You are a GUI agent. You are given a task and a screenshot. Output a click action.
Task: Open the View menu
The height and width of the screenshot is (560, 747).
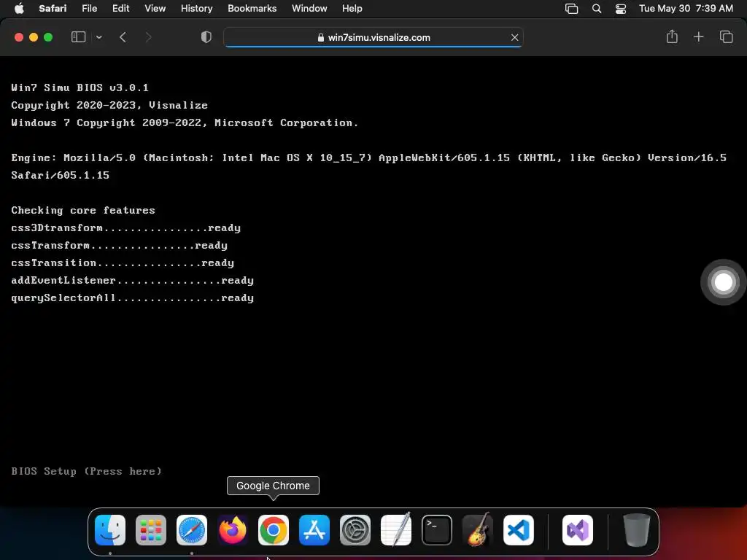pos(155,8)
